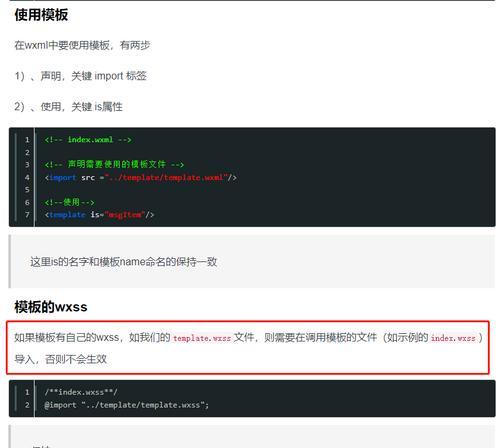Screen dimensions: 500x448
Task: Click the import src template.wxml code line
Action: pos(141,177)
